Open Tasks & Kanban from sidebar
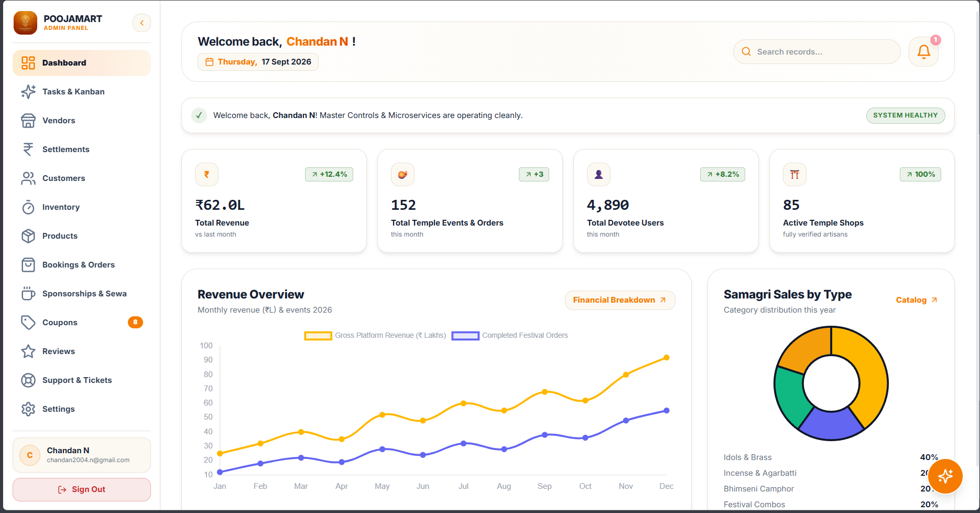 tap(82, 92)
